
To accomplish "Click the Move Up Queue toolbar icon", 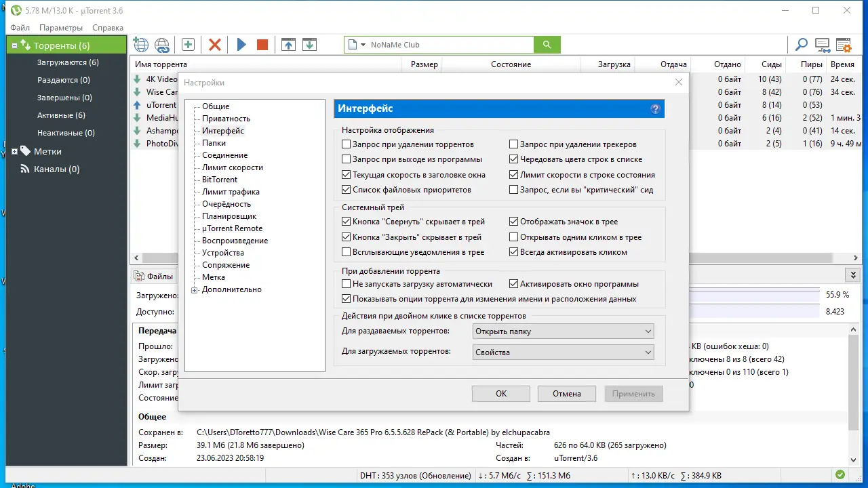I will [289, 45].
